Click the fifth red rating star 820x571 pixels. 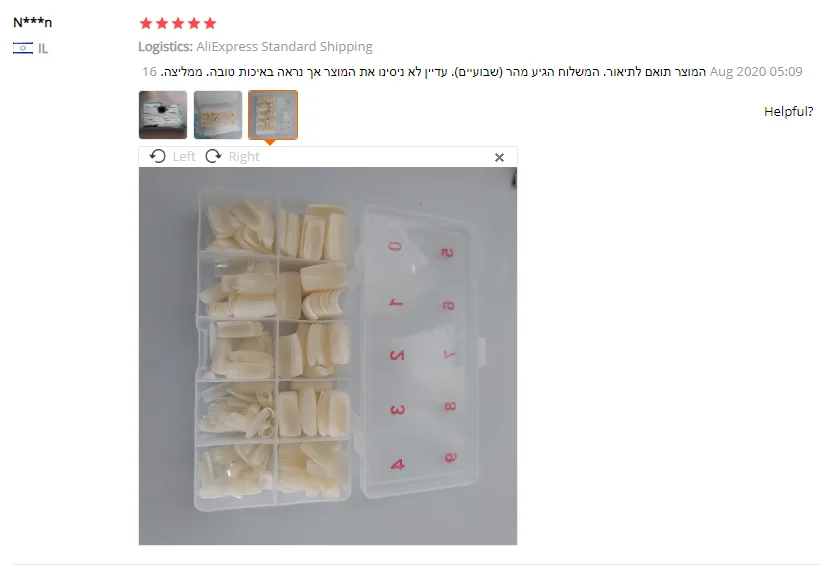[x=210, y=23]
